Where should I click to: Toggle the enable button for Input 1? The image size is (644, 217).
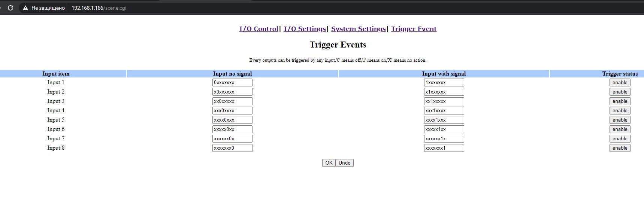pos(620,82)
